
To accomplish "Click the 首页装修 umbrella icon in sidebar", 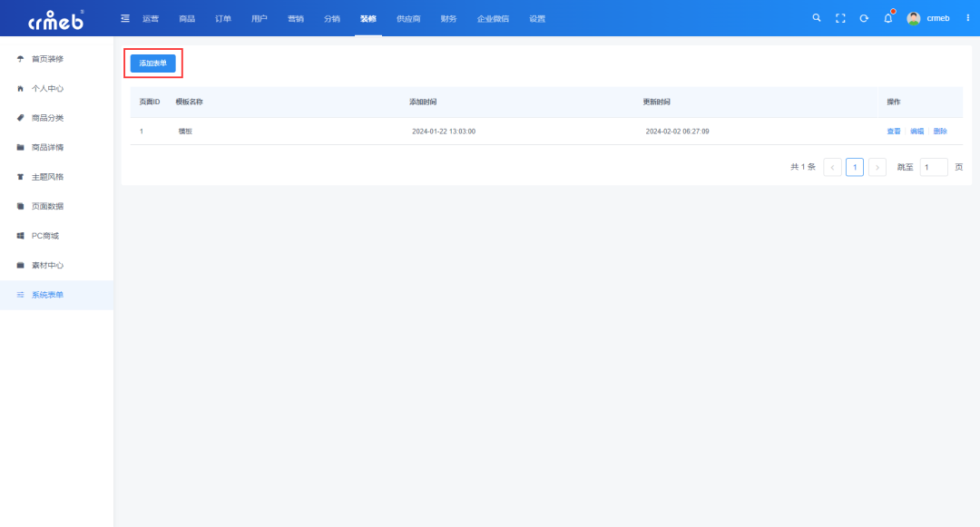I will (20, 58).
